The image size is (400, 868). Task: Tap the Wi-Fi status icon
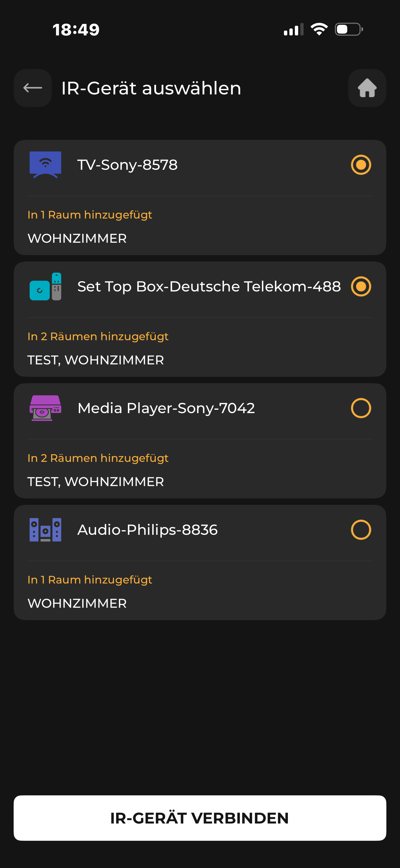[x=319, y=29]
